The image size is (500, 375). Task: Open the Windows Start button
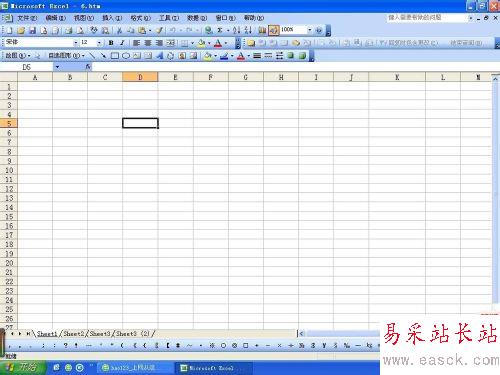pyautogui.click(x=22, y=367)
